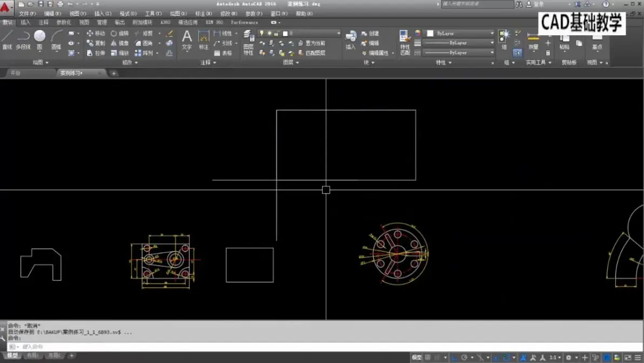Click the Undo arrow in quick access toolbar

[70, 4]
